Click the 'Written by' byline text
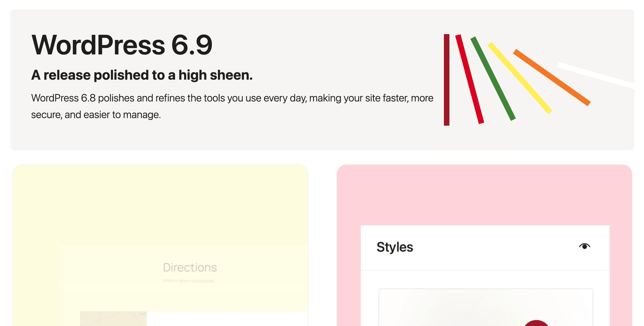Viewport: 644px width, 326px height. click(171, 281)
